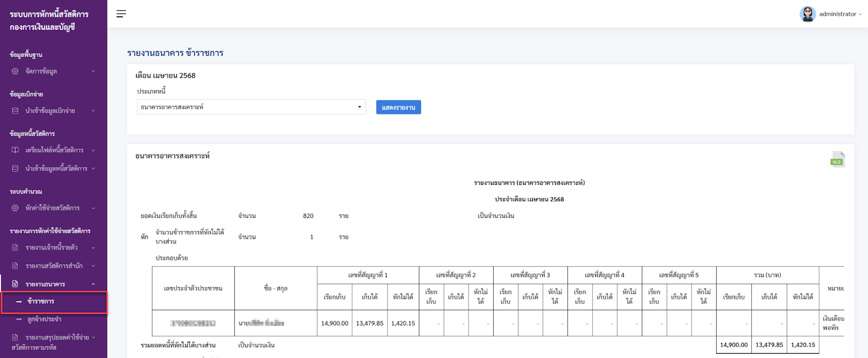Click ประจำเดือน เมษายน 2568 subtitle

(529, 199)
